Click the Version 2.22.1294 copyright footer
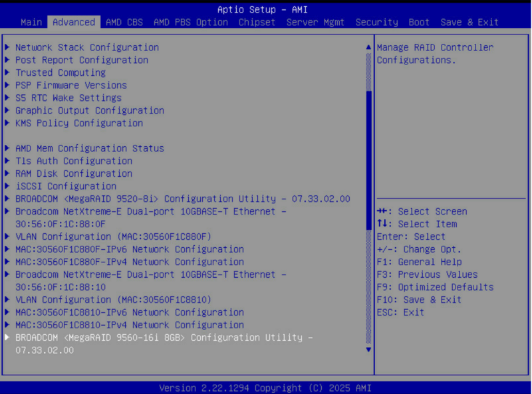Image resolution: width=532 pixels, height=394 pixels. click(x=265, y=388)
